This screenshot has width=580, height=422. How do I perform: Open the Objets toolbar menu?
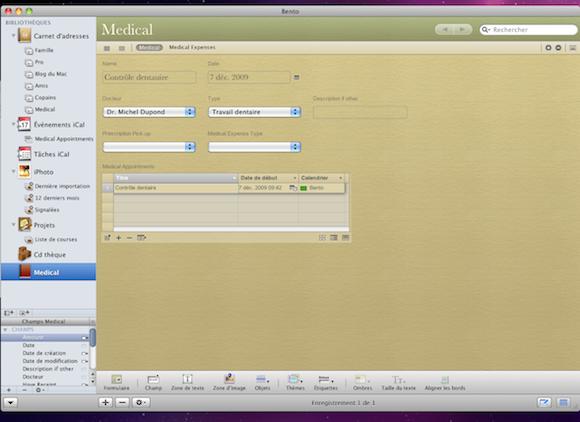point(262,382)
